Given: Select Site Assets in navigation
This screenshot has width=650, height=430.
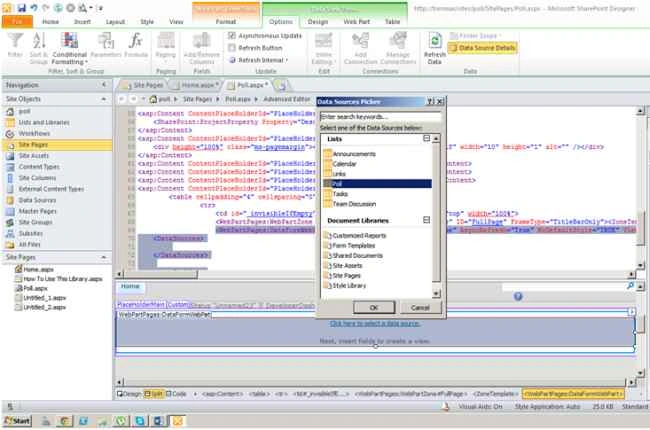Looking at the screenshot, I should pos(34,156).
